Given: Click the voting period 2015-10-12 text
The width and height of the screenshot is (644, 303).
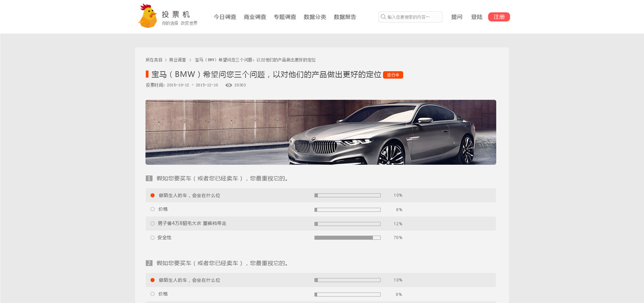Looking at the screenshot, I should 182,85.
